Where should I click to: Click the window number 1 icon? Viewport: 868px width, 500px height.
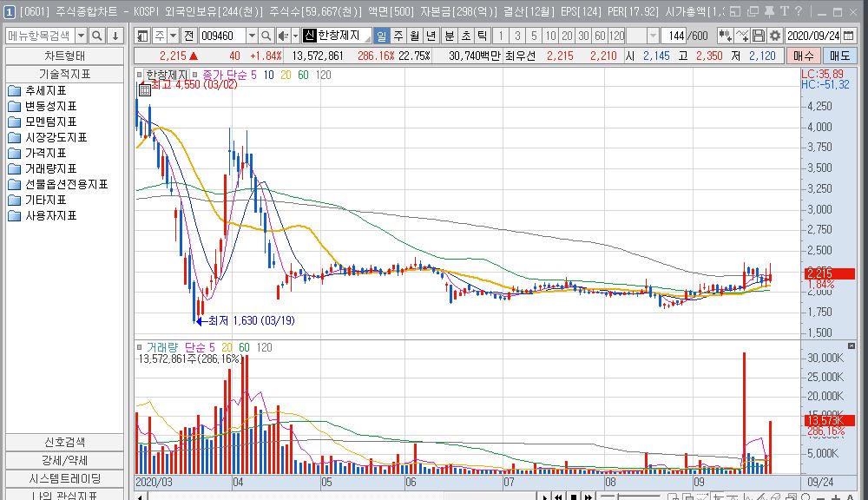click(x=10, y=11)
